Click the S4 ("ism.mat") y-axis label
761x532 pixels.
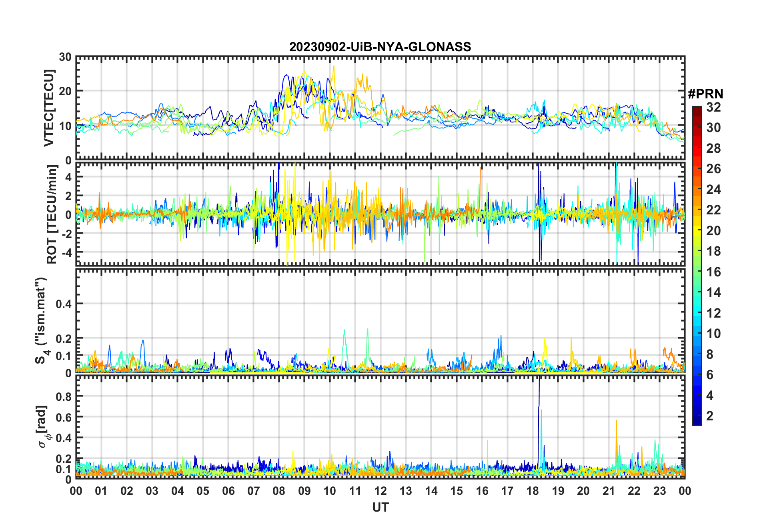tap(42, 320)
